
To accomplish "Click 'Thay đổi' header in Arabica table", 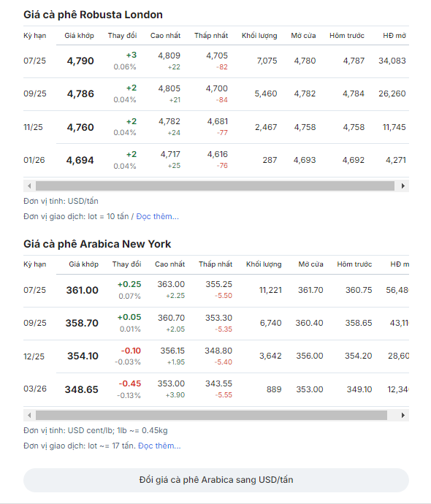I will point(126,264).
